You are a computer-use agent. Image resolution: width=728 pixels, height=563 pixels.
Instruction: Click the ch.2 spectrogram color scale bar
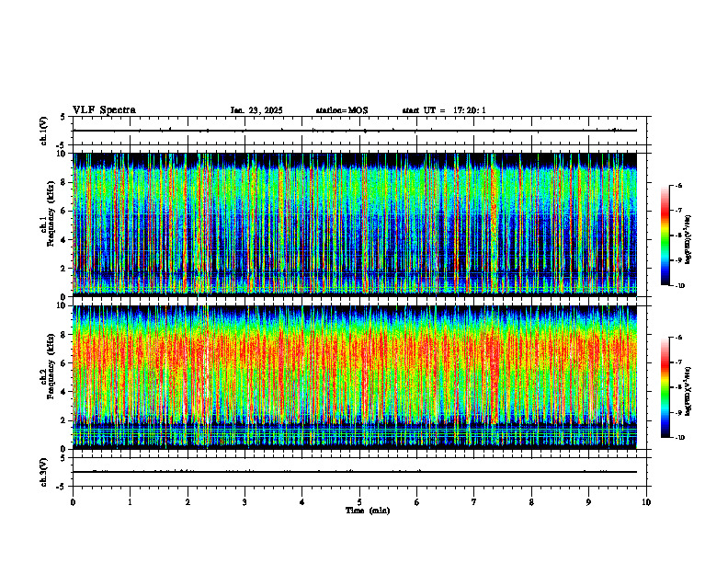pos(665,387)
